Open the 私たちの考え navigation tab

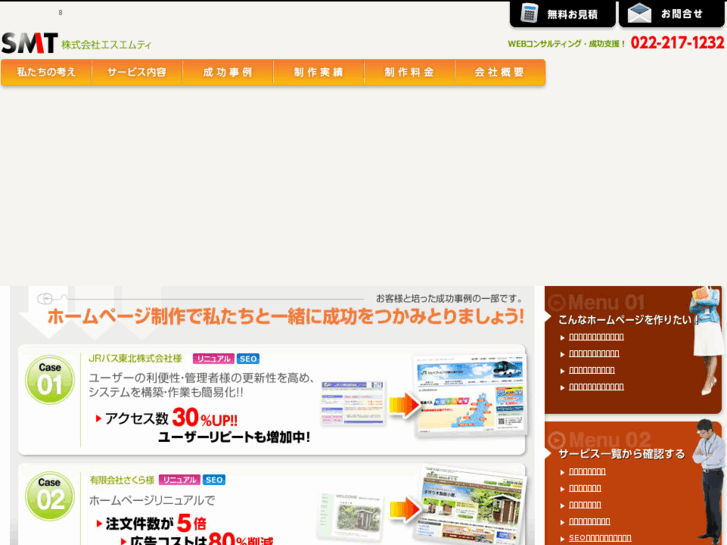[46, 72]
